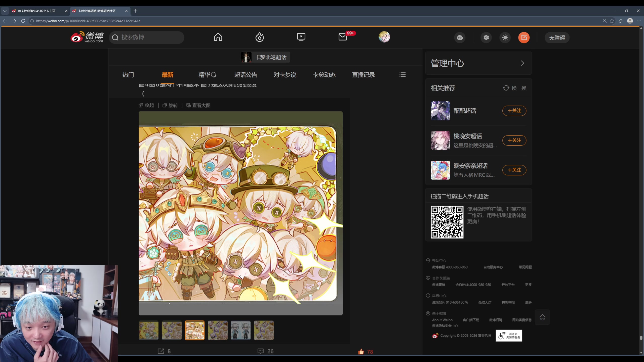Select the second image thumbnail
Image resolution: width=644 pixels, height=362 pixels.
pos(172,330)
